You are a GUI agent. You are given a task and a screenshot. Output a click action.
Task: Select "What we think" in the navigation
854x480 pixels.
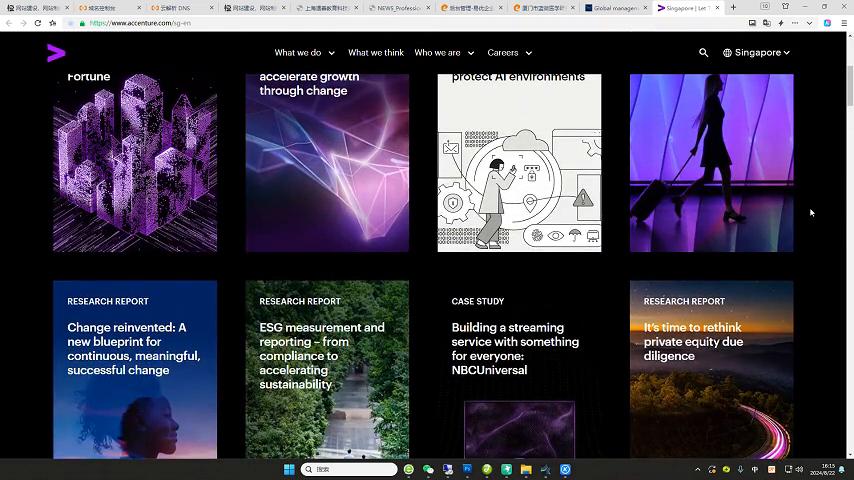376,53
